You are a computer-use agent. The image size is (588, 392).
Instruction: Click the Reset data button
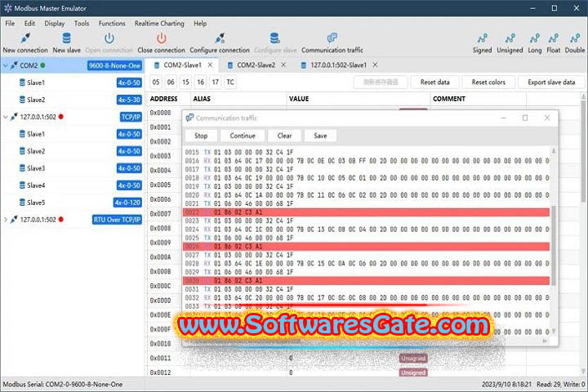pyautogui.click(x=435, y=82)
